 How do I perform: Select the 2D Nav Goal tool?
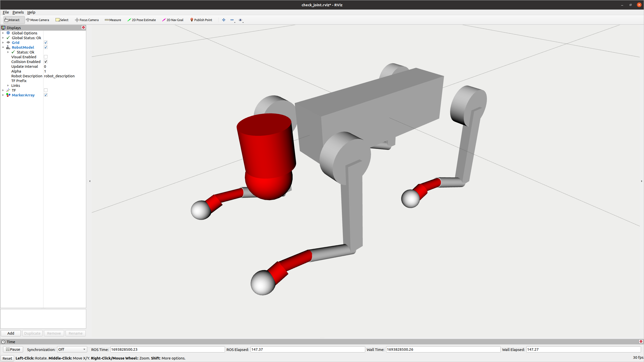click(x=173, y=20)
